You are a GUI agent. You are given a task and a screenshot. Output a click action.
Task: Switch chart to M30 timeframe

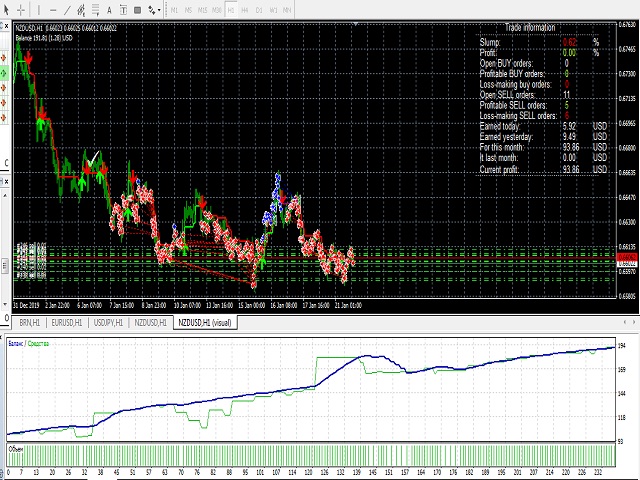tap(217, 10)
